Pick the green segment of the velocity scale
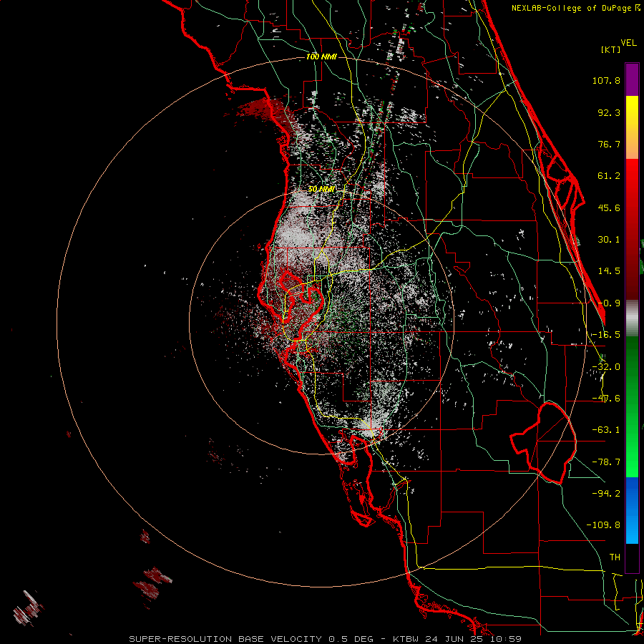Screen dimensions: 644x644 (x=632, y=407)
